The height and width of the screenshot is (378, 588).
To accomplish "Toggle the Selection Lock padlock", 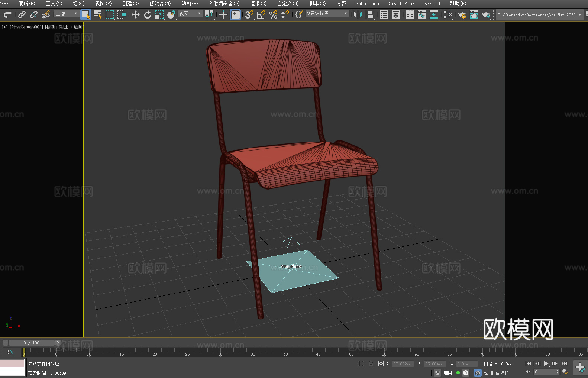I will (371, 364).
